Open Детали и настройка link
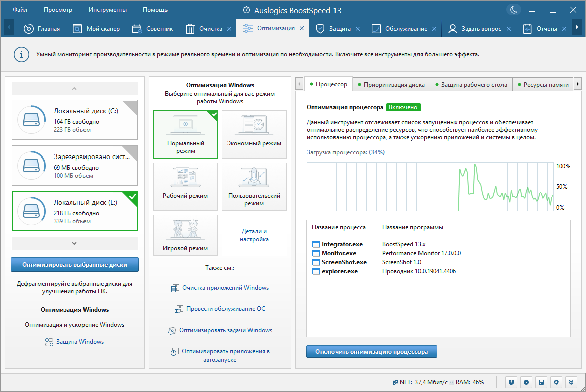Screen dimensions: 586x392 click(254, 236)
